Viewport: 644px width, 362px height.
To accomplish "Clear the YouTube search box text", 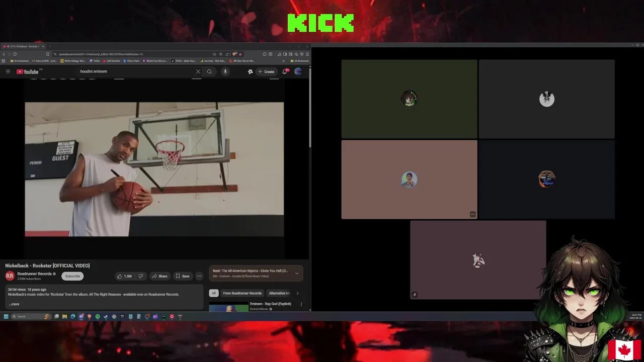I will pos(198,71).
